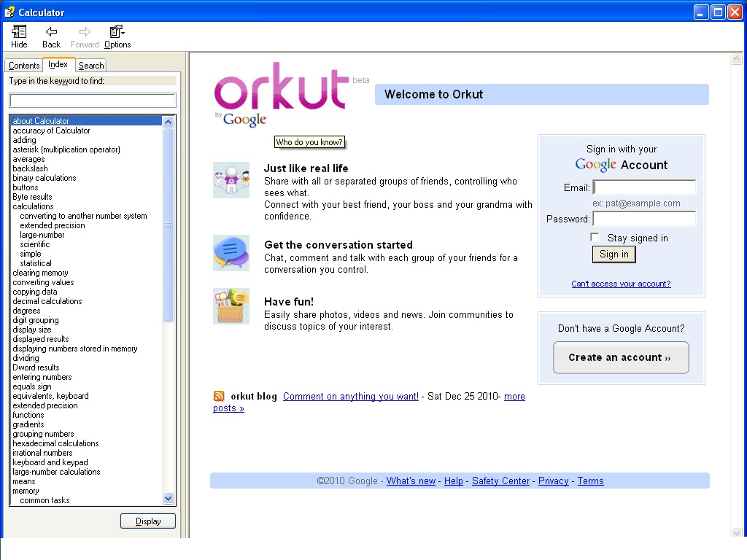This screenshot has width=747, height=560.
Task: Select digit grouping entry
Action: tap(36, 320)
